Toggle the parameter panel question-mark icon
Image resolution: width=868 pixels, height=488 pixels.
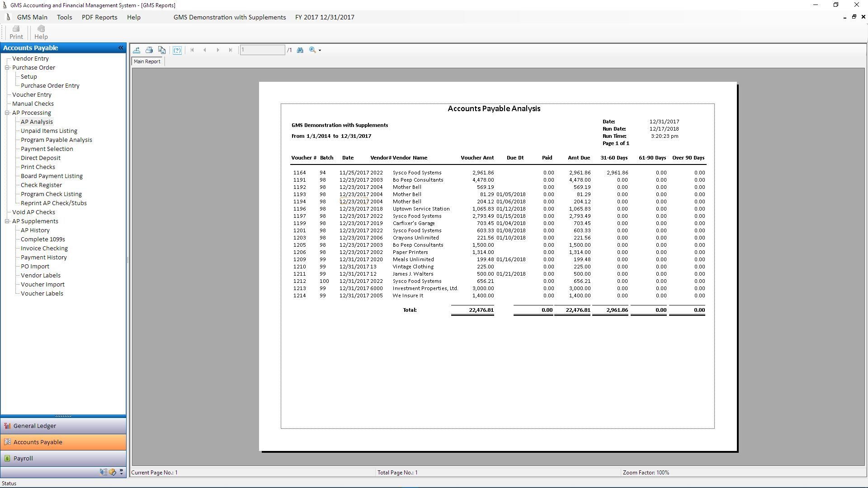click(177, 50)
